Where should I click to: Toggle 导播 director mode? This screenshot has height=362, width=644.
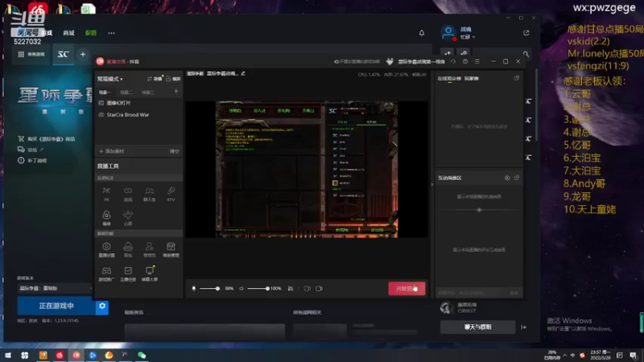[x=155, y=79]
